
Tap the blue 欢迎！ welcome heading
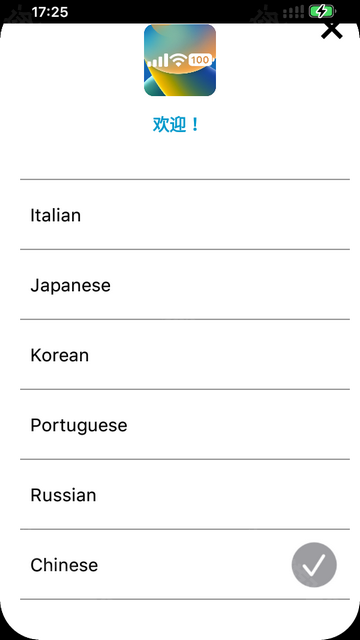[176, 124]
